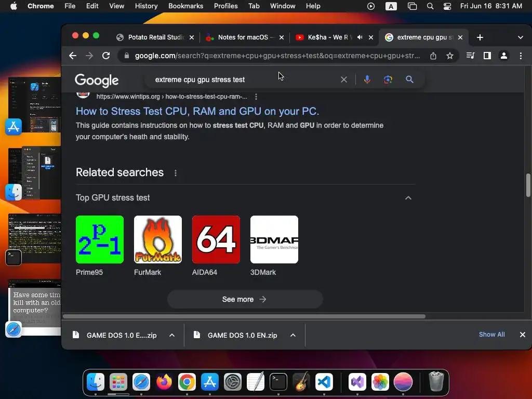Go to Google homepage via logo
The image size is (532, 399).
97,81
